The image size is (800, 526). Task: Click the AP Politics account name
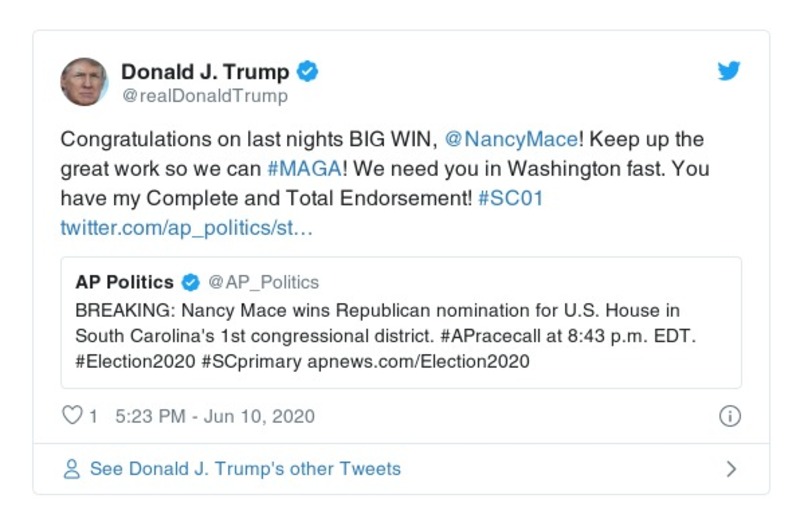coord(125,282)
